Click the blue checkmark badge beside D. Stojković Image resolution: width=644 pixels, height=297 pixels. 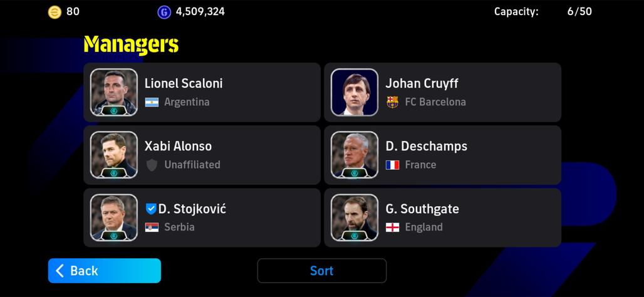(x=151, y=209)
